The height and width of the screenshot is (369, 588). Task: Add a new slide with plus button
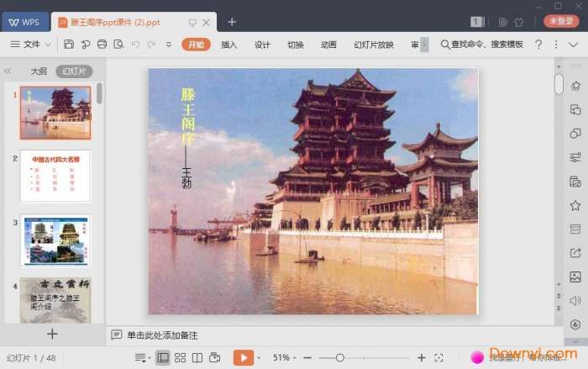tap(52, 334)
